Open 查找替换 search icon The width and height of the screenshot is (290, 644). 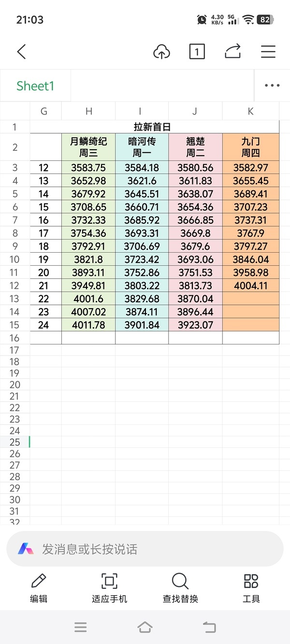[x=180, y=581]
